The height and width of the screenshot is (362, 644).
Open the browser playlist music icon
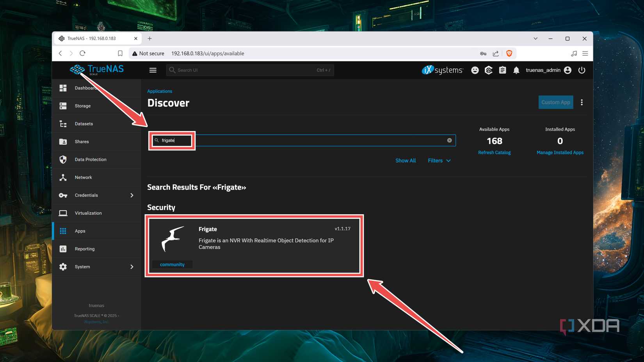pyautogui.click(x=574, y=53)
